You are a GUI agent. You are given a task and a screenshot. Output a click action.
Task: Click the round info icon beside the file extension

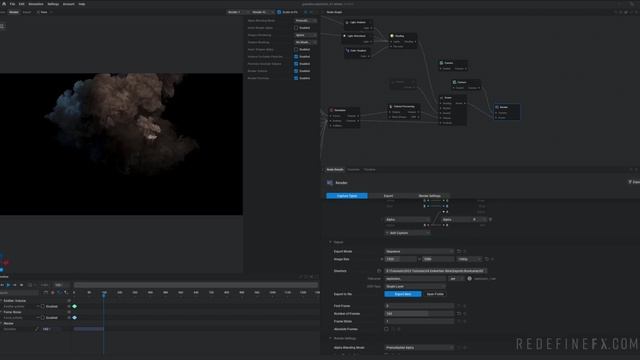469,279
